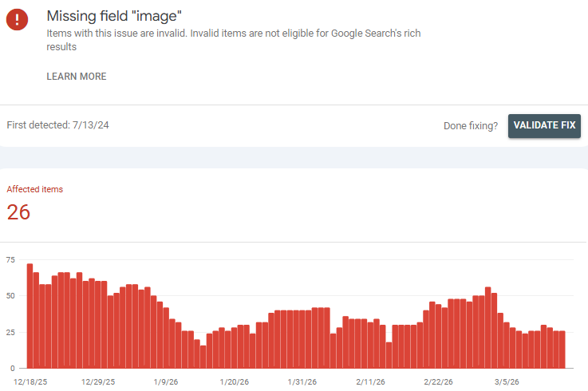Click the affected items count 26
Viewport: 588px width, 391px height.
[x=18, y=212]
